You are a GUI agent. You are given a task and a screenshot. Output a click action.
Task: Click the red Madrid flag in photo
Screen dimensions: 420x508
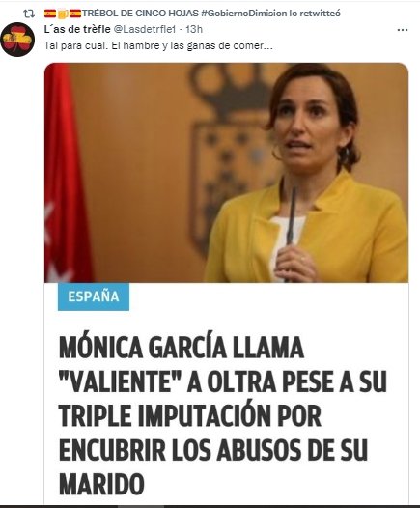(65, 175)
